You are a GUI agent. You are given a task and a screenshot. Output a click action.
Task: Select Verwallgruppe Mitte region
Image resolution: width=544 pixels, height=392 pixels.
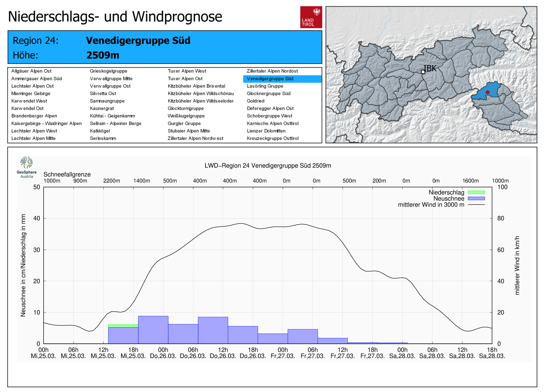point(111,79)
